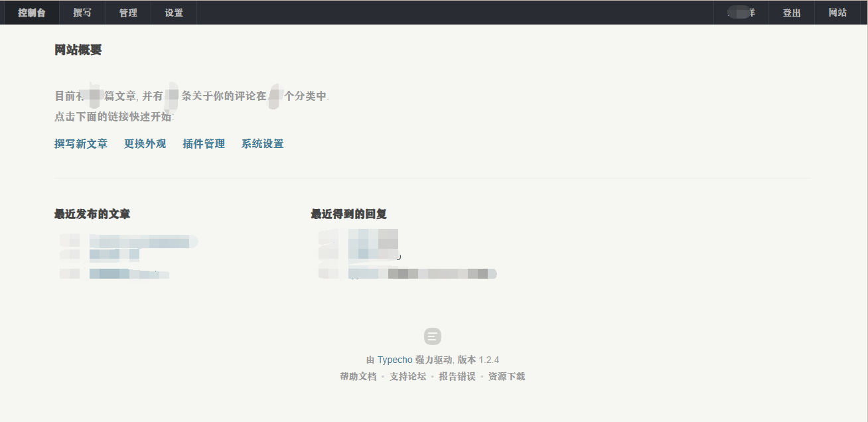Viewport: 868px width, 422px height.
Task: Click the Typecho logo icon in footer
Action: 432,336
